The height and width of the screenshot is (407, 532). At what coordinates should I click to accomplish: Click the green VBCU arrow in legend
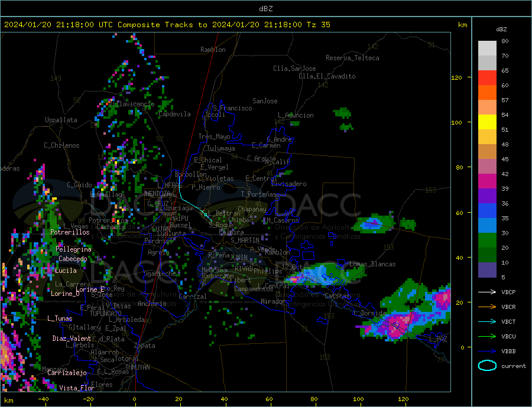pyautogui.click(x=487, y=337)
